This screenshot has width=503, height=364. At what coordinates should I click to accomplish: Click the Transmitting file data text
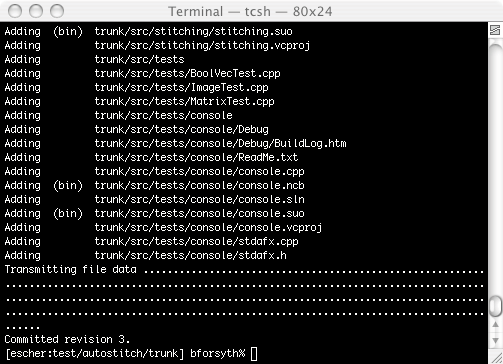(70, 269)
